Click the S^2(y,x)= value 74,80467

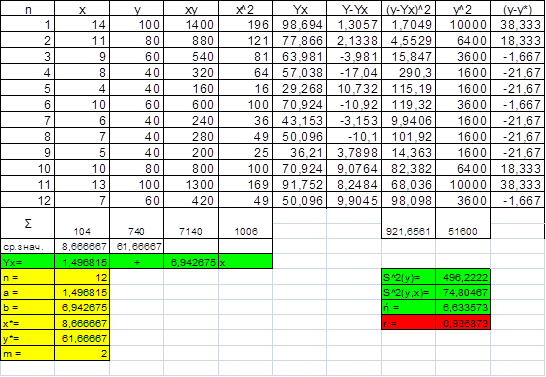[x=463, y=292]
